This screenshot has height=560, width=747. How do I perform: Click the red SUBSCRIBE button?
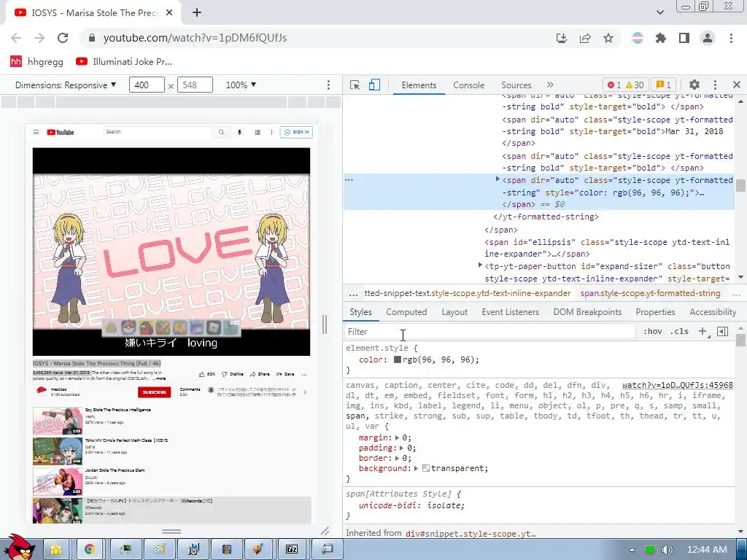coord(155,392)
